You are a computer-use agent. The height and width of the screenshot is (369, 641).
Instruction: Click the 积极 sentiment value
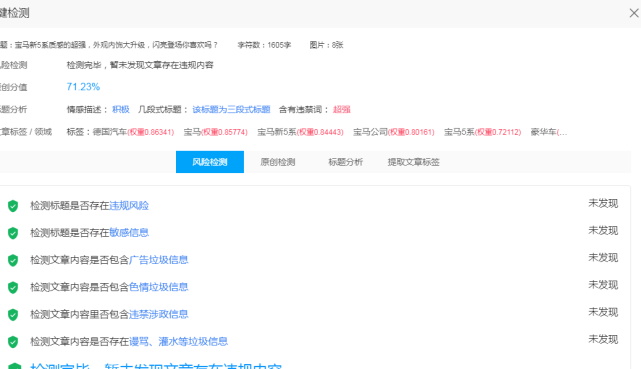point(121,110)
